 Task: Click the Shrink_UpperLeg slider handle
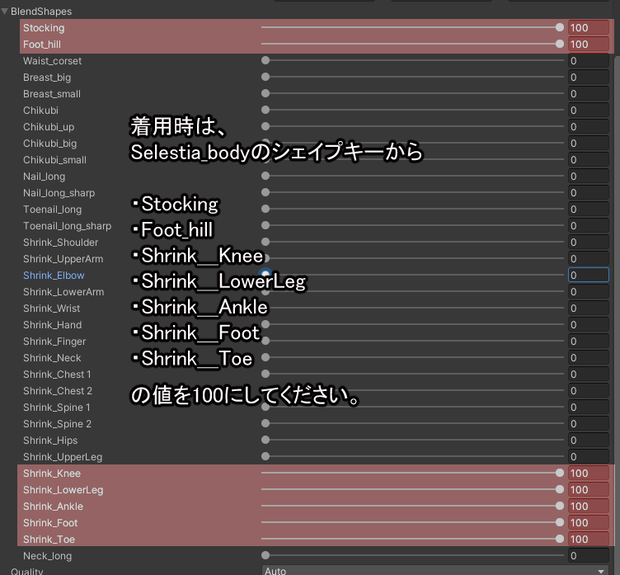click(265, 456)
